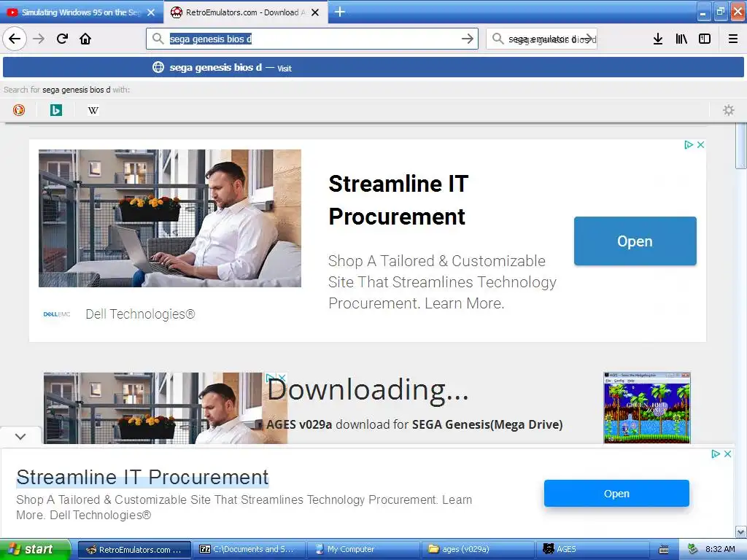
Task: Close the Simulating Windows 95 tab
Action: [151, 12]
